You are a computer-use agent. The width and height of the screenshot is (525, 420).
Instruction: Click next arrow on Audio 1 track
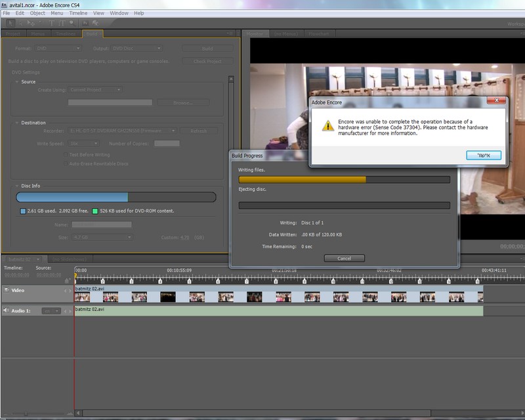click(x=70, y=311)
